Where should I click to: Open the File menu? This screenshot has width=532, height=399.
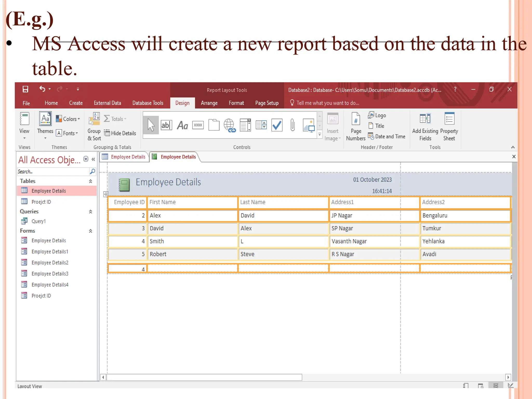pyautogui.click(x=26, y=103)
